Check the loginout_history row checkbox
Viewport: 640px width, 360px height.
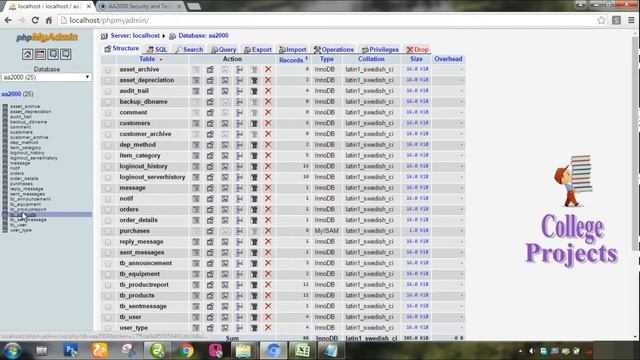(108, 167)
